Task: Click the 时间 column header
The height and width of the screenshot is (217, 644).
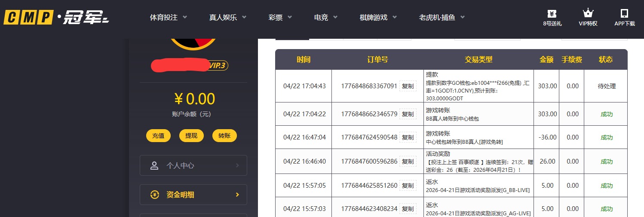Action: [304, 59]
